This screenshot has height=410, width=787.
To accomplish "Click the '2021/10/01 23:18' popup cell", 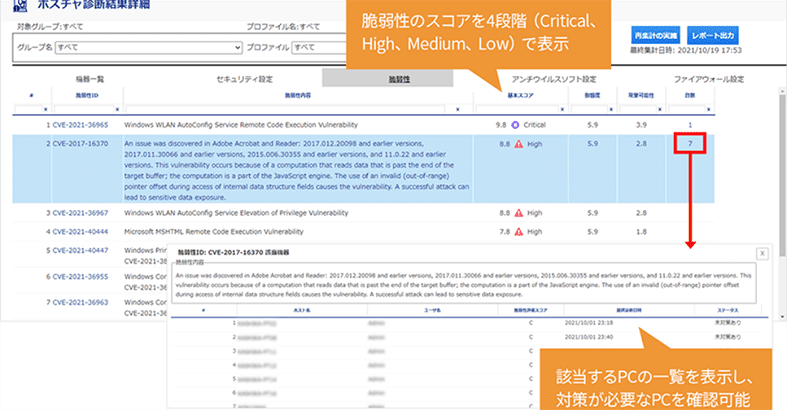I will pos(589,323).
